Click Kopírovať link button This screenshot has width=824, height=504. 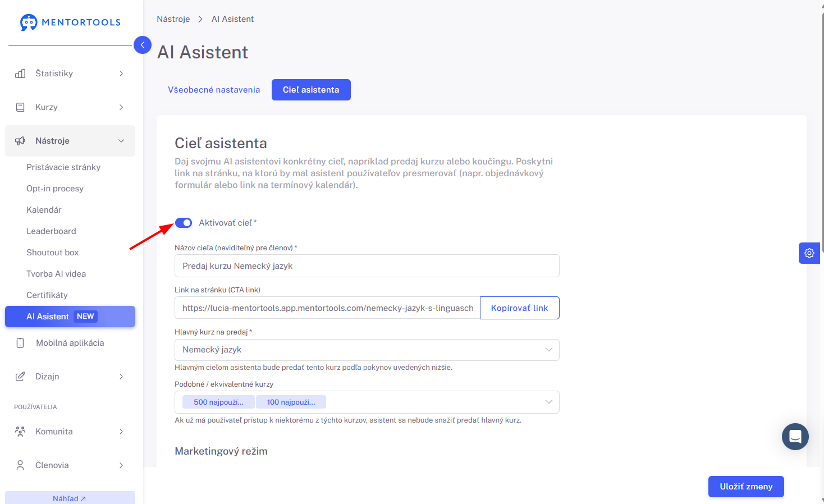point(520,308)
